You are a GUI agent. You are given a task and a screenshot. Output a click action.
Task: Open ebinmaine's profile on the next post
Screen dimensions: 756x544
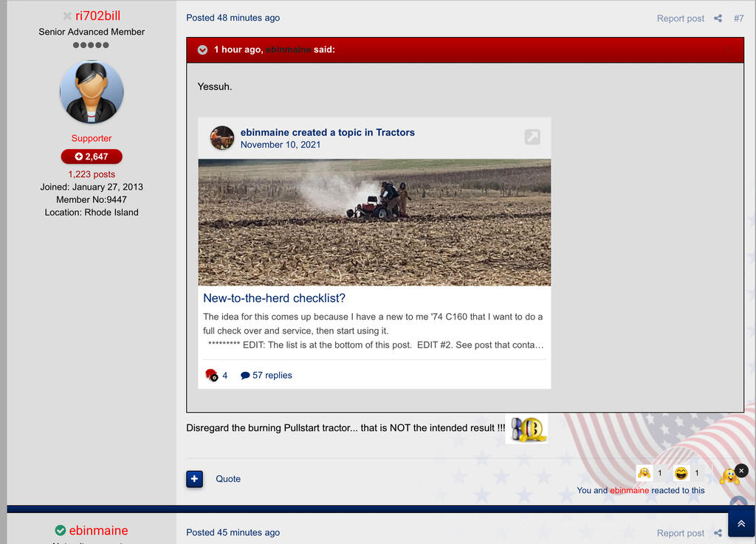(98, 531)
